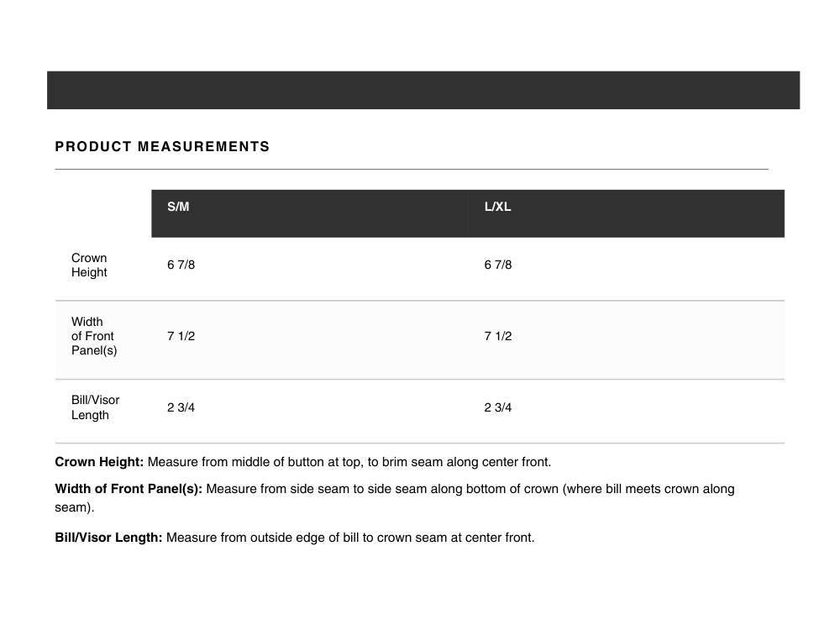Select the S/M front panel width 7 1/2
840x630 pixels.
181,336
